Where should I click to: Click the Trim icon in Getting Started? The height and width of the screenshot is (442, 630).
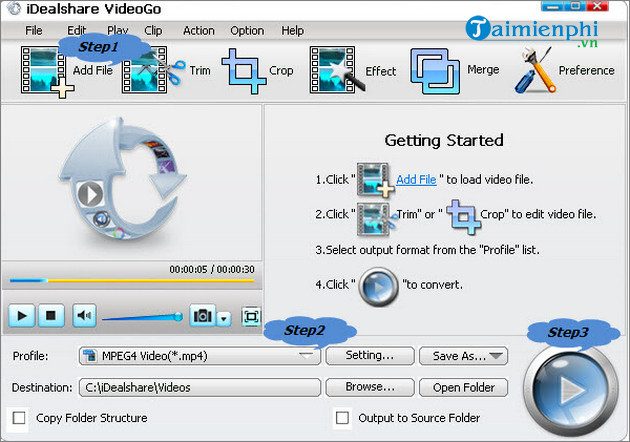tap(376, 218)
